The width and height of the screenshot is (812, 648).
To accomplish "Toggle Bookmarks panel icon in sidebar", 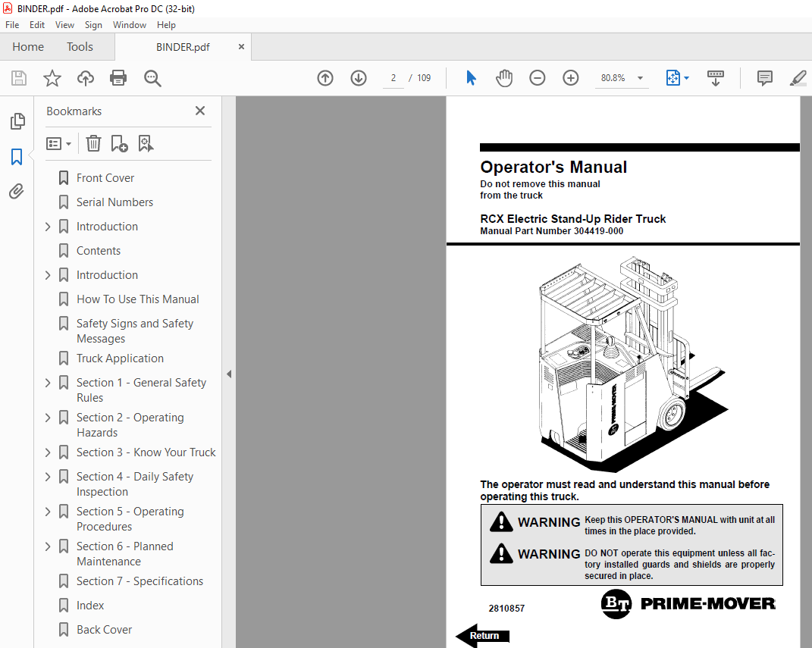I will [x=17, y=156].
